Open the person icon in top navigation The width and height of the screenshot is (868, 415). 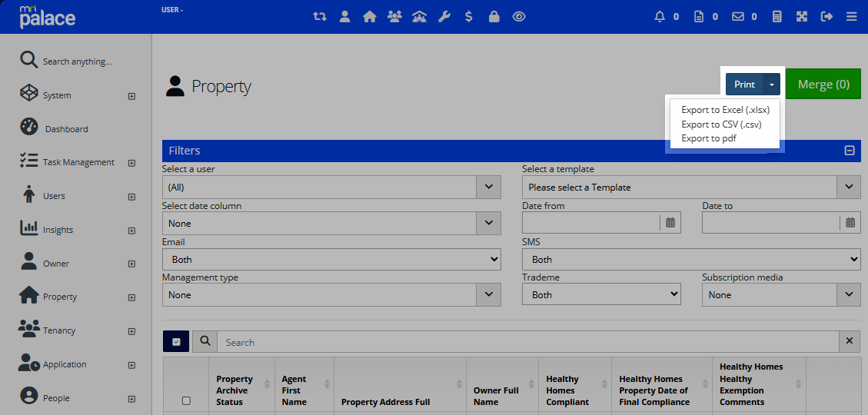[345, 17]
